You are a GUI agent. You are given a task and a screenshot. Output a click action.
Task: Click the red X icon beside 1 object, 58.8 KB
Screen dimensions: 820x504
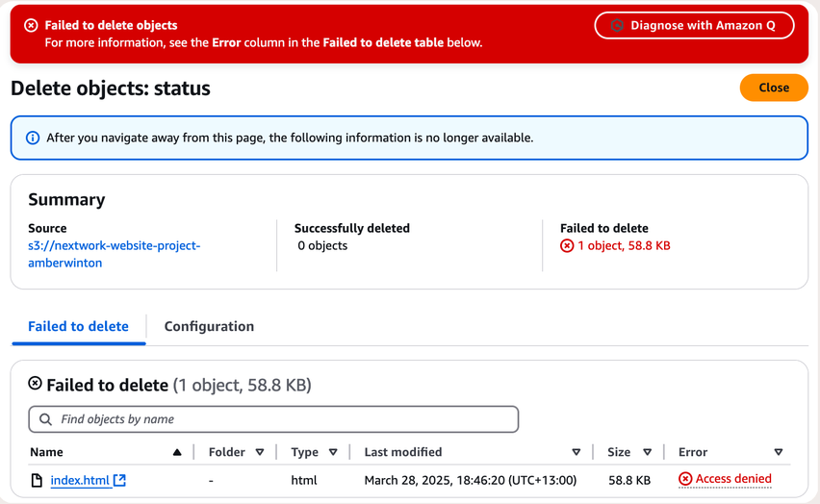coord(567,245)
